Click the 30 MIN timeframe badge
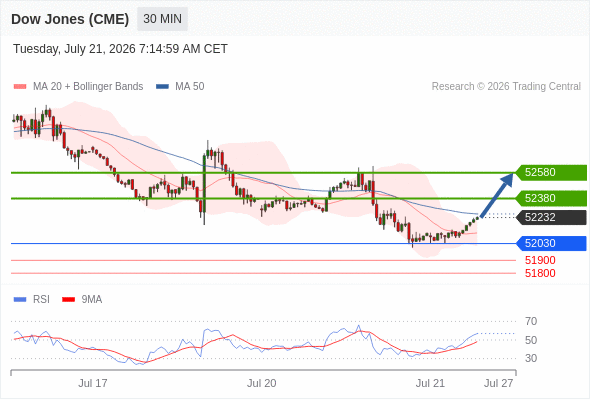 [162, 19]
